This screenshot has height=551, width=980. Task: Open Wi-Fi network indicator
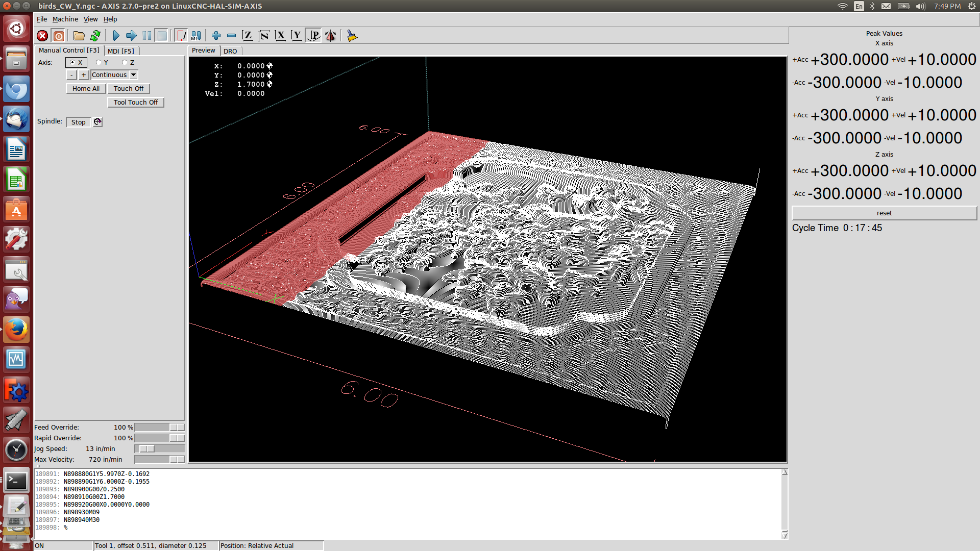(x=842, y=6)
